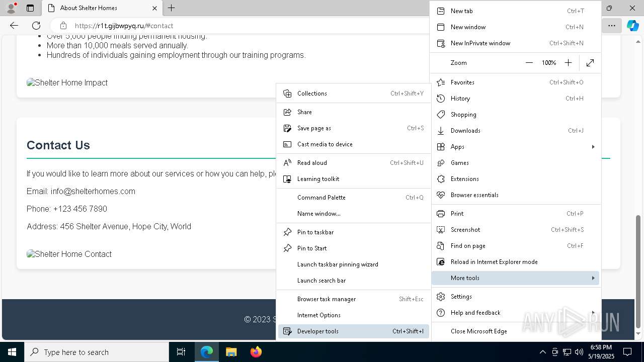
Task: Open Browser task manager
Action: coord(353,299)
